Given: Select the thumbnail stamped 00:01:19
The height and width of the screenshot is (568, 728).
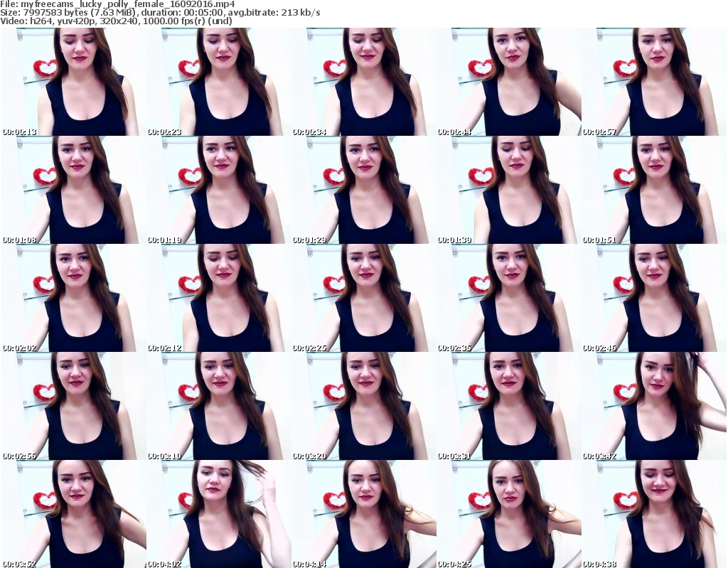Looking at the screenshot, I should pos(219,190).
